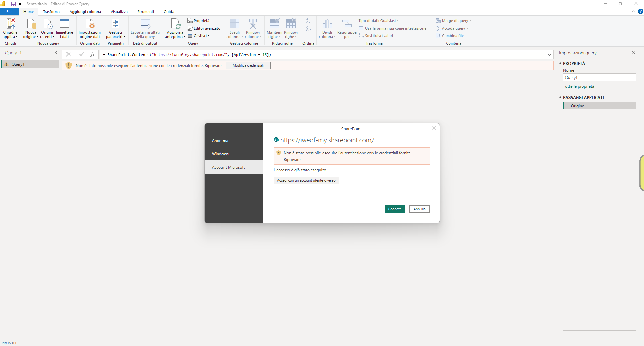Click the fx formula icon
This screenshot has height=346, width=644.
[x=93, y=54]
